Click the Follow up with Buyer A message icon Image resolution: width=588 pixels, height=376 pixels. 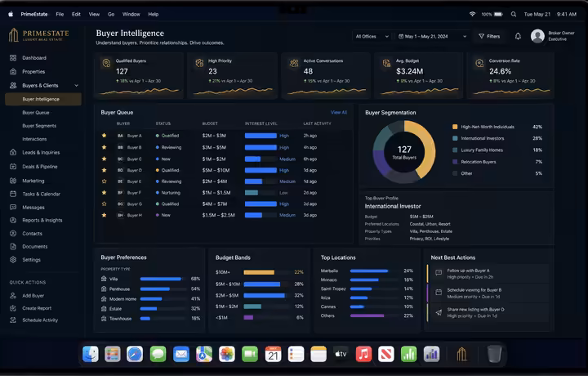tap(439, 273)
